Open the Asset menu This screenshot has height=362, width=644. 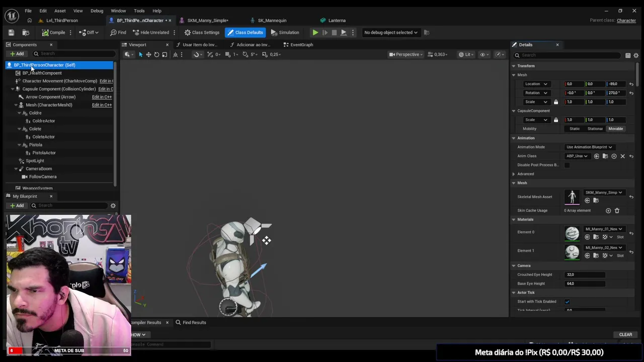coord(60,11)
